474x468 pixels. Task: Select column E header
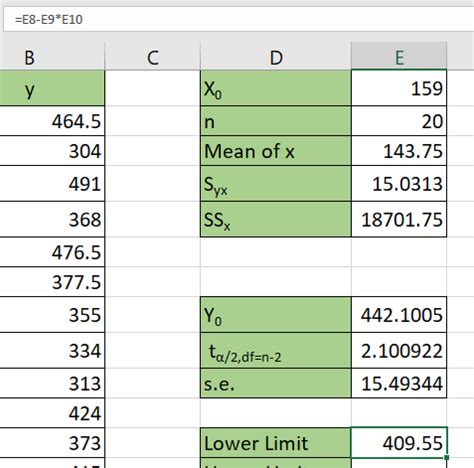click(x=399, y=57)
